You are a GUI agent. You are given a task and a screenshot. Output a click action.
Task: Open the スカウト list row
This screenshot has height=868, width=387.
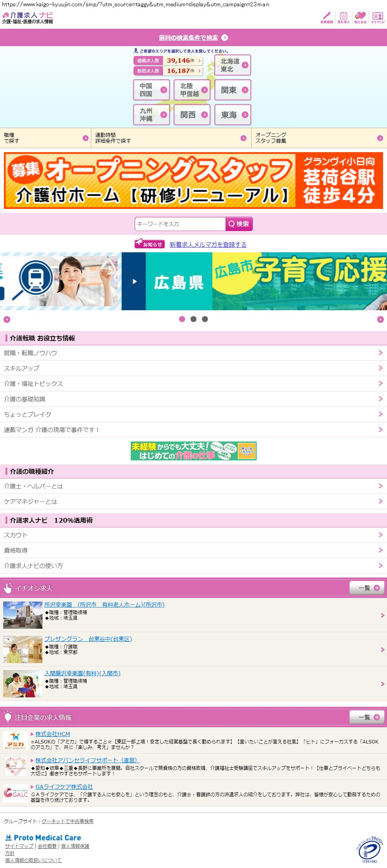coord(193,535)
